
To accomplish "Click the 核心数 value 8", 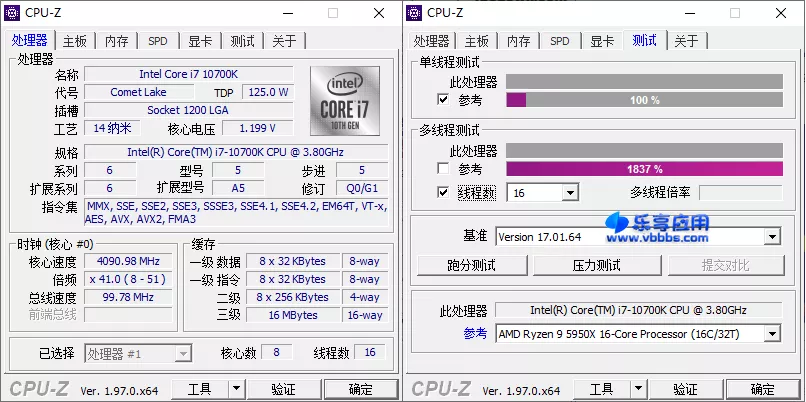I will pyautogui.click(x=277, y=352).
